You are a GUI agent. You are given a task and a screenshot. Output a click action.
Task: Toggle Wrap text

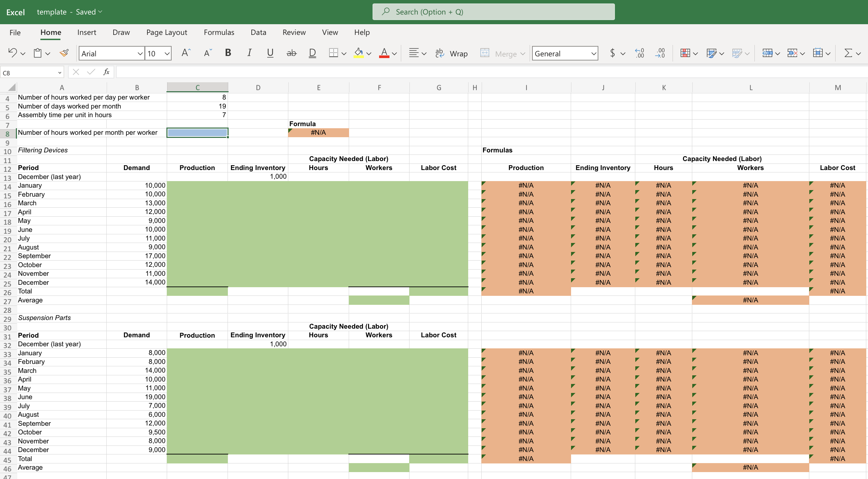coord(452,53)
